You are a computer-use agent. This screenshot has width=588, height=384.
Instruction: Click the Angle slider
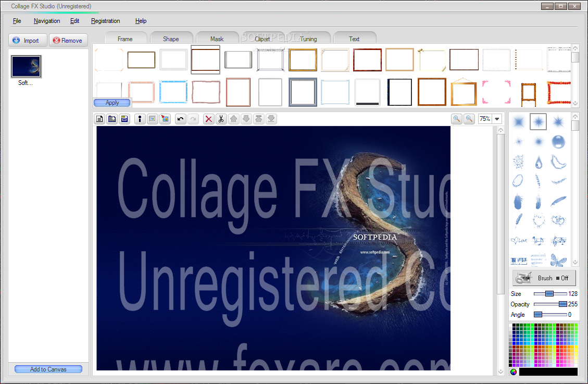click(x=550, y=315)
